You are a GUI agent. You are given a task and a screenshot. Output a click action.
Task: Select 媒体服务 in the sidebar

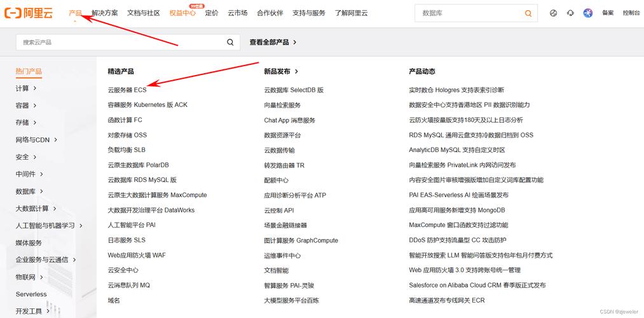click(29, 243)
